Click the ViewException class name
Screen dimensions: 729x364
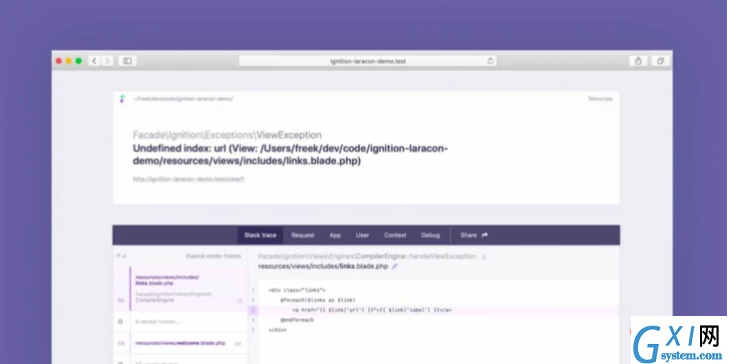tap(289, 135)
